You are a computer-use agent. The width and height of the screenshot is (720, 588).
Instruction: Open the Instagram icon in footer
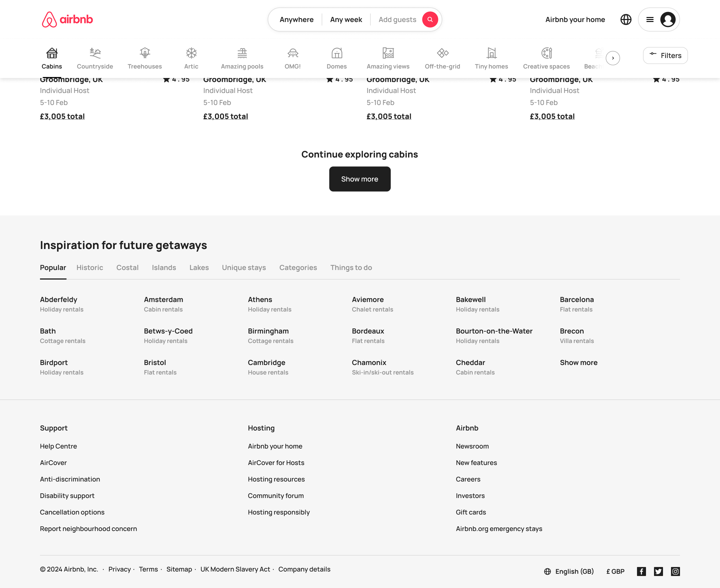point(675,571)
